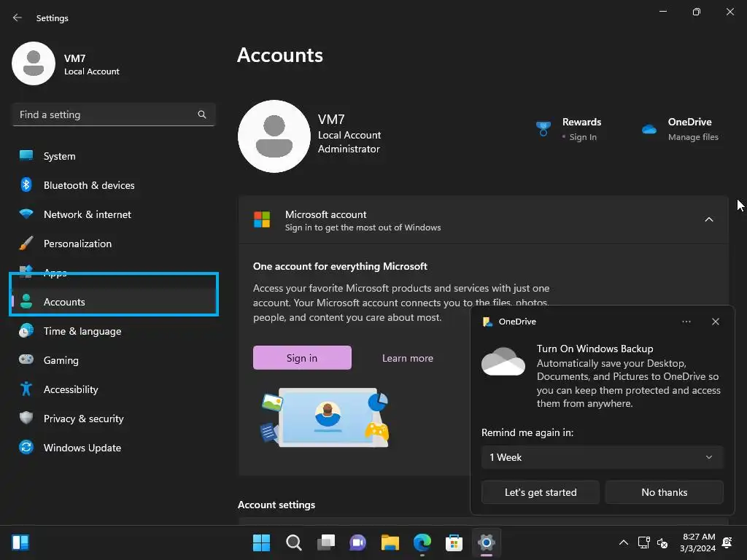The image size is (747, 560).
Task: Open Widgets from the taskbar
Action: (x=20, y=542)
